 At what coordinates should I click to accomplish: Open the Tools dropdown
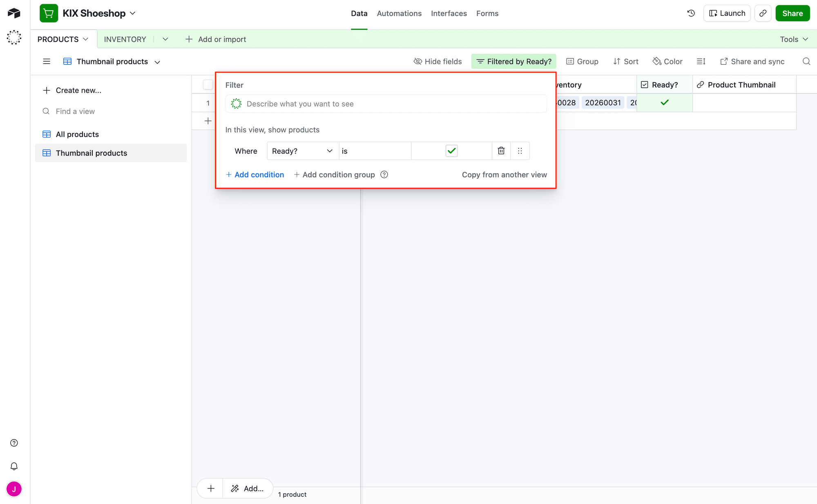(793, 39)
